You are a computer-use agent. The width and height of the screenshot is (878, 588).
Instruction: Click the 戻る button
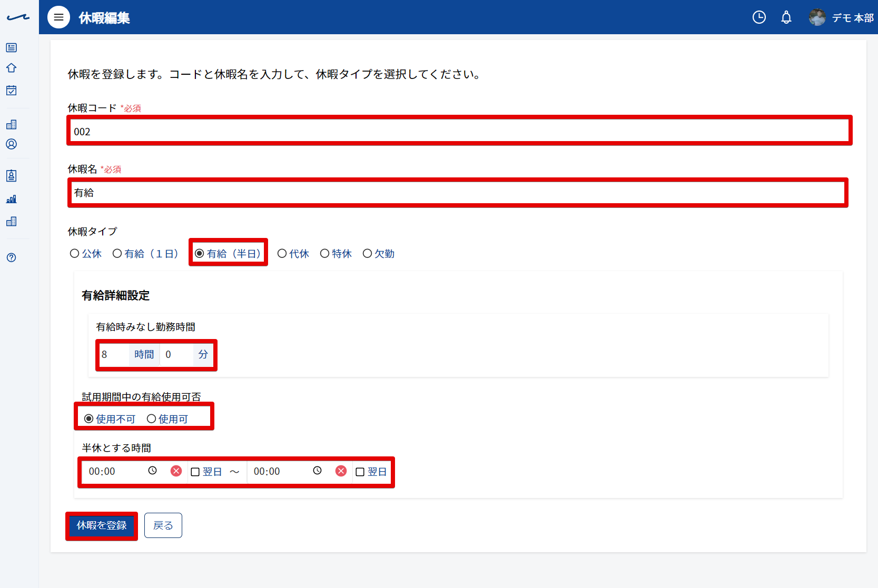(163, 525)
